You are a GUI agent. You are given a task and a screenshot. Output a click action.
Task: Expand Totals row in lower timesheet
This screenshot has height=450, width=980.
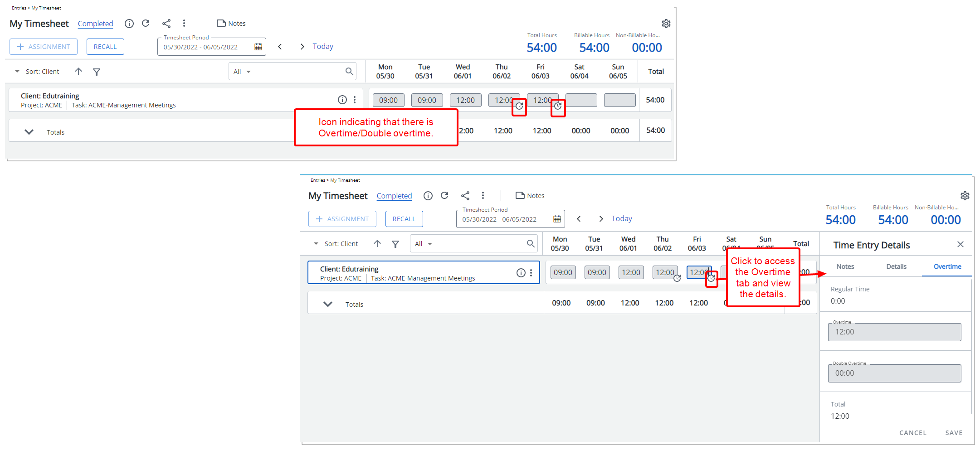pyautogui.click(x=328, y=304)
